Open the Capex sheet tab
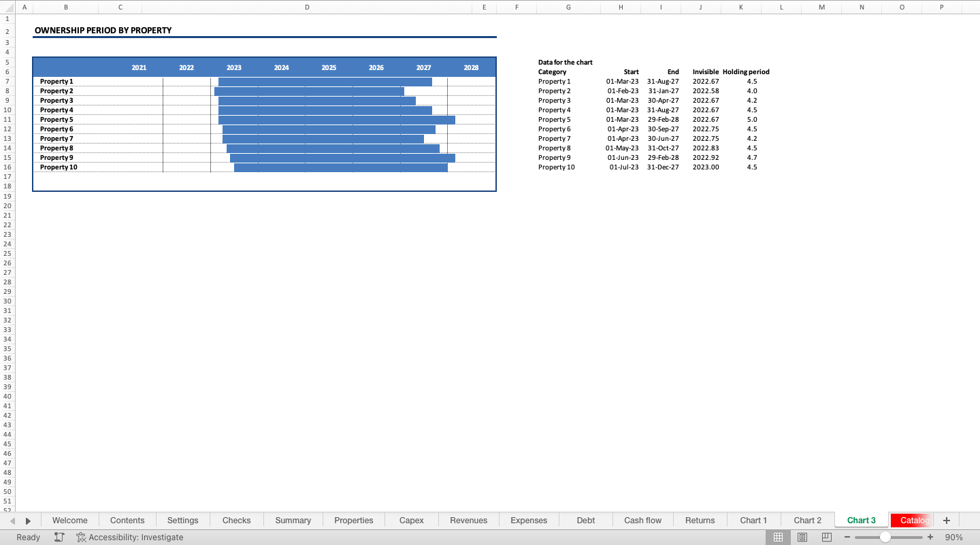Screen dimensions: 980x545 tap(412, 520)
